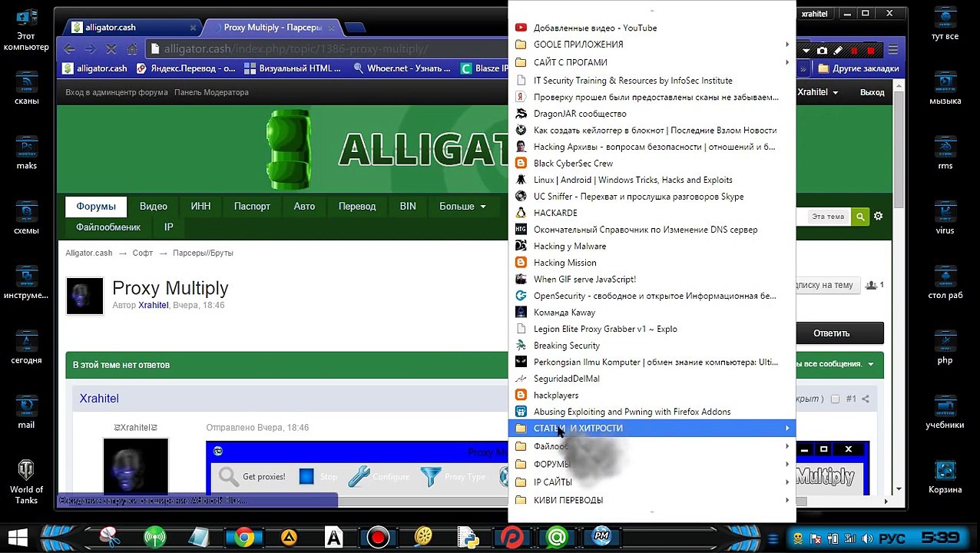Open the Hacking Mission bookmark entry
This screenshot has height=553, width=980.
pyautogui.click(x=651, y=263)
